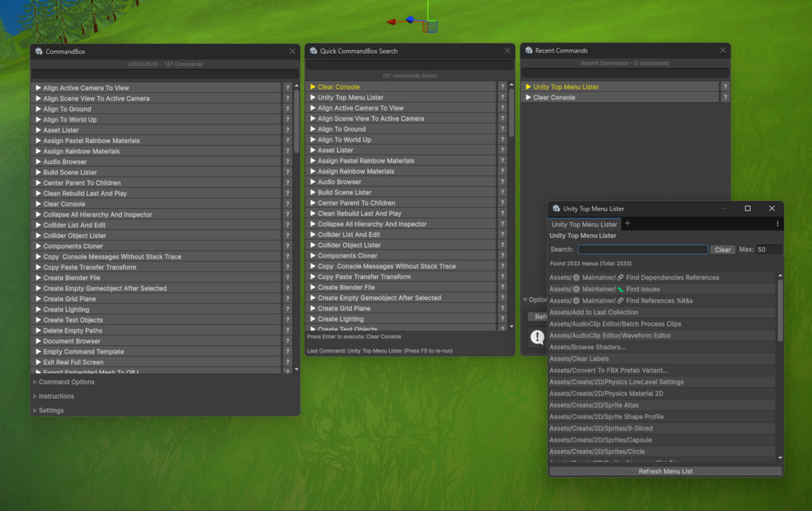This screenshot has height=511, width=812.
Task: Click the scene gizmo red X-axis arrow
Action: 392,22
